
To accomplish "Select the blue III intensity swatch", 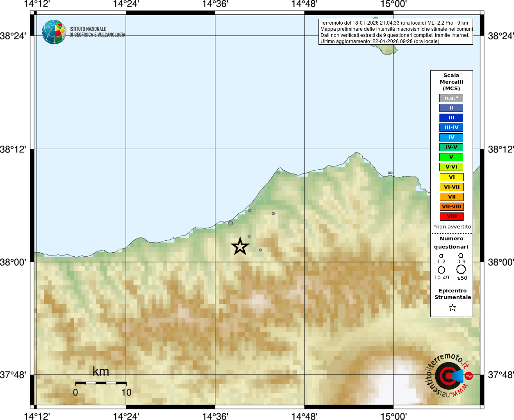I will click(451, 118).
